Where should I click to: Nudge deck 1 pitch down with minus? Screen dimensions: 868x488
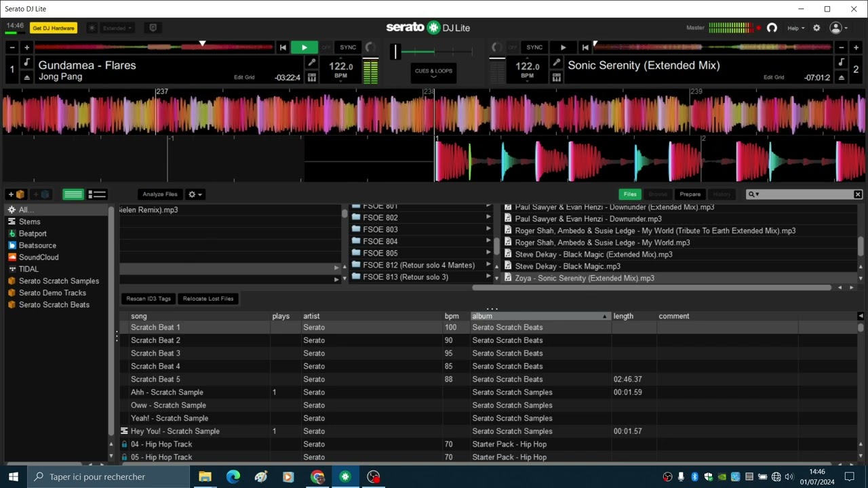click(x=12, y=47)
